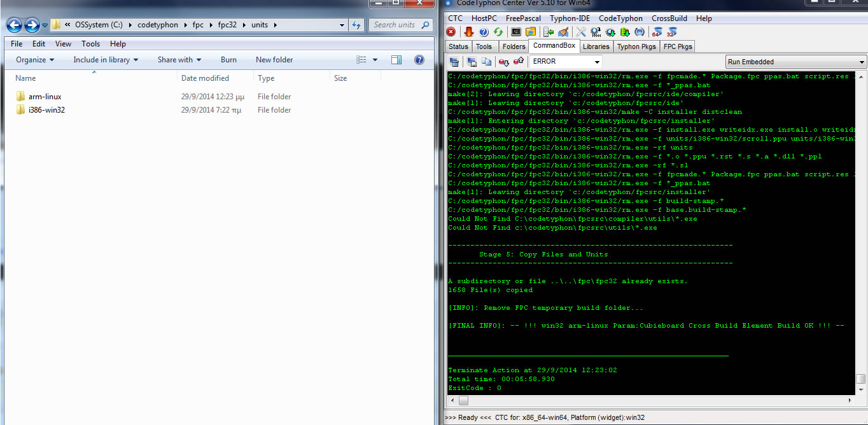Click the overlapping windows icon in the CommandBox toolbar
Viewport: 868px width, 425px height.
tap(472, 62)
